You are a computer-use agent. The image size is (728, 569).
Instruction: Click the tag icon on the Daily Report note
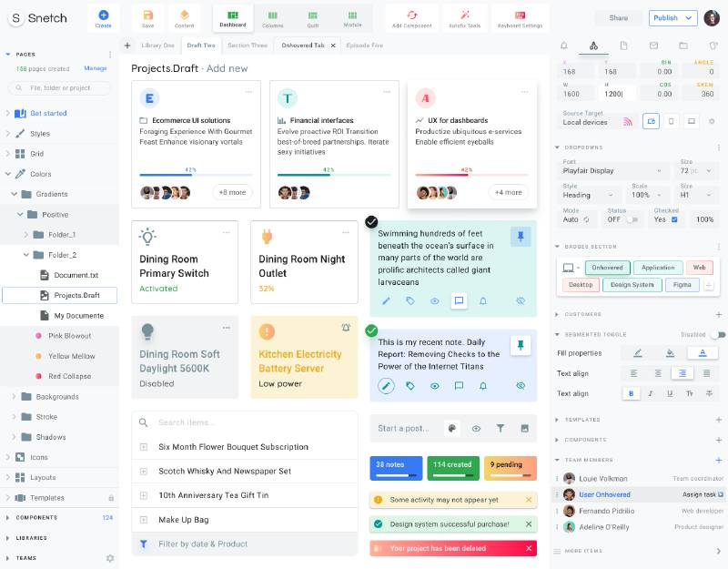pos(410,386)
